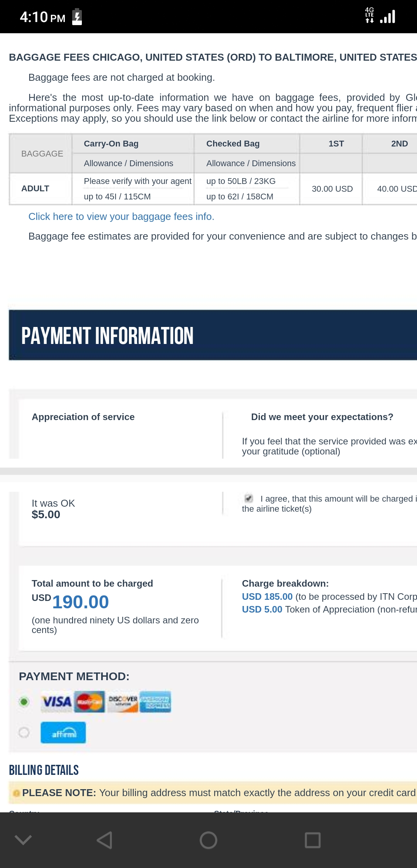Viewport: 417px width, 868px height.
Task: Select the credit card payment radio button
Action: (x=24, y=701)
